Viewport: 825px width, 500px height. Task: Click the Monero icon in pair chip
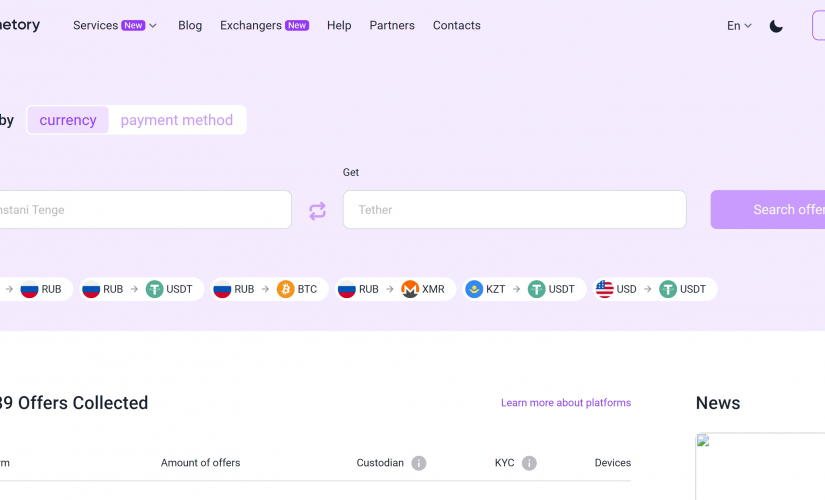[410, 289]
